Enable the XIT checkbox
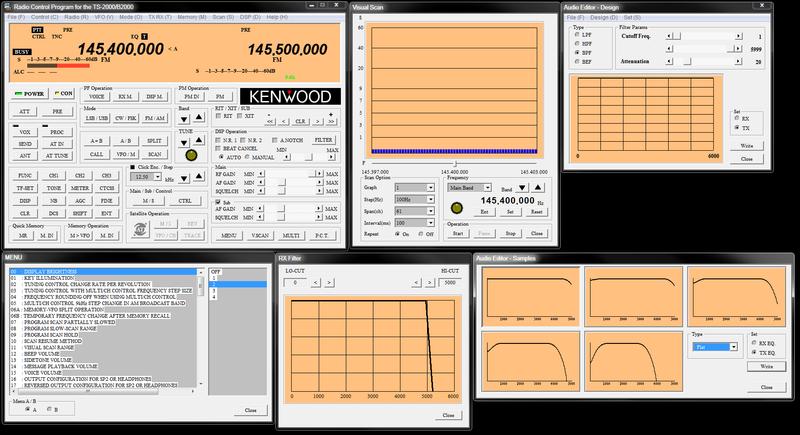The width and height of the screenshot is (800, 435). coord(239,116)
